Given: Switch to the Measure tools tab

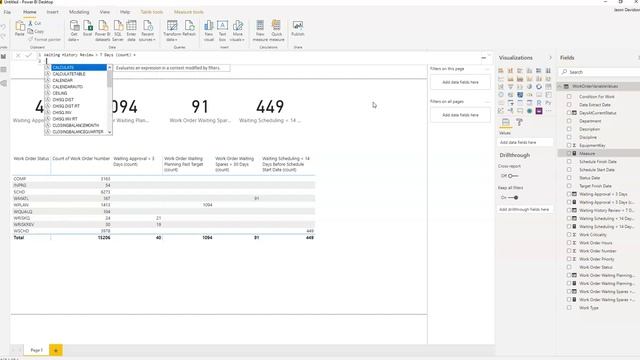Looking at the screenshot, I should [x=189, y=12].
